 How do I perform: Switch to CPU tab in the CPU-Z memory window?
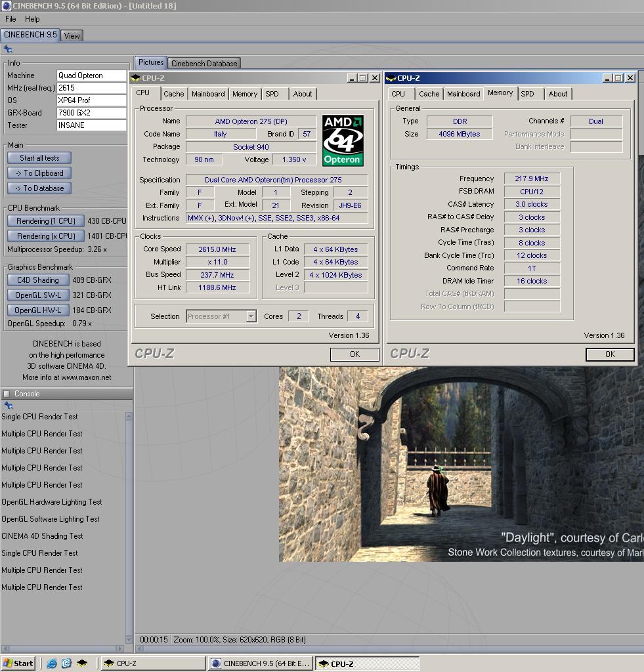[x=398, y=94]
